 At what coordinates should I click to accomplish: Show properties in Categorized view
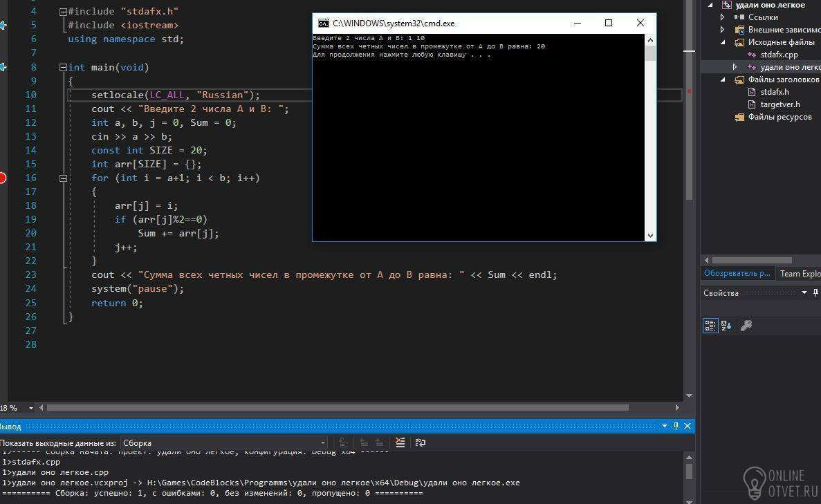pyautogui.click(x=710, y=326)
